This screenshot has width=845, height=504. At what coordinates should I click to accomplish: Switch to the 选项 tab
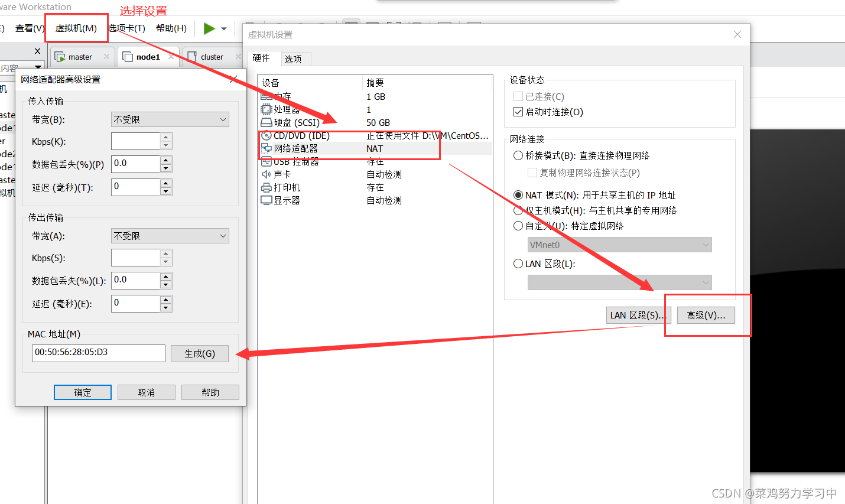(295, 58)
